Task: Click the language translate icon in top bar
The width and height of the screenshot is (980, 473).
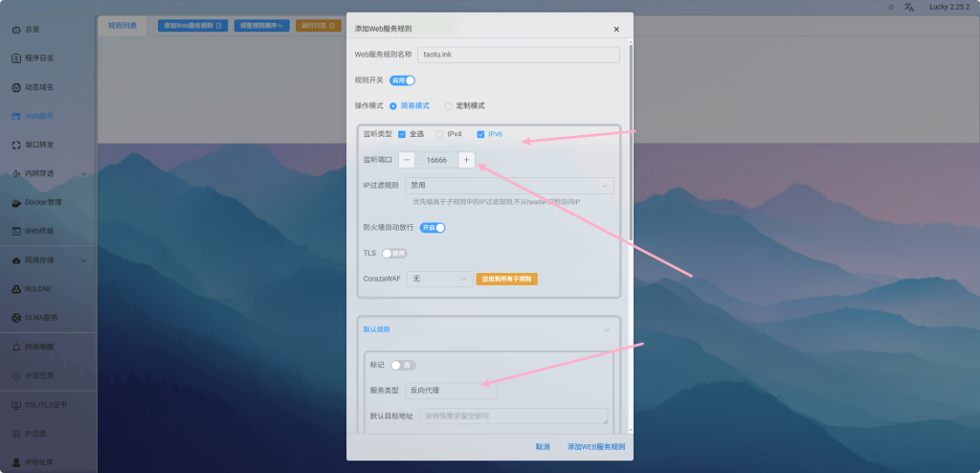Action: click(x=909, y=8)
